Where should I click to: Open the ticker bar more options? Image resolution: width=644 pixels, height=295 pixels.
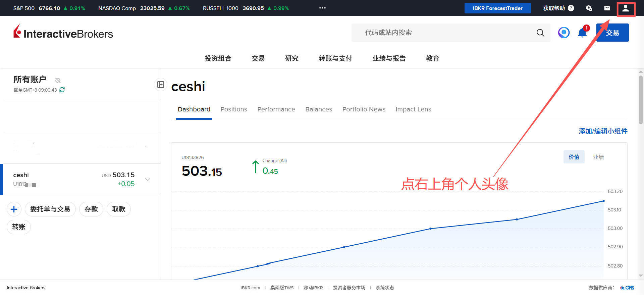[x=322, y=8]
